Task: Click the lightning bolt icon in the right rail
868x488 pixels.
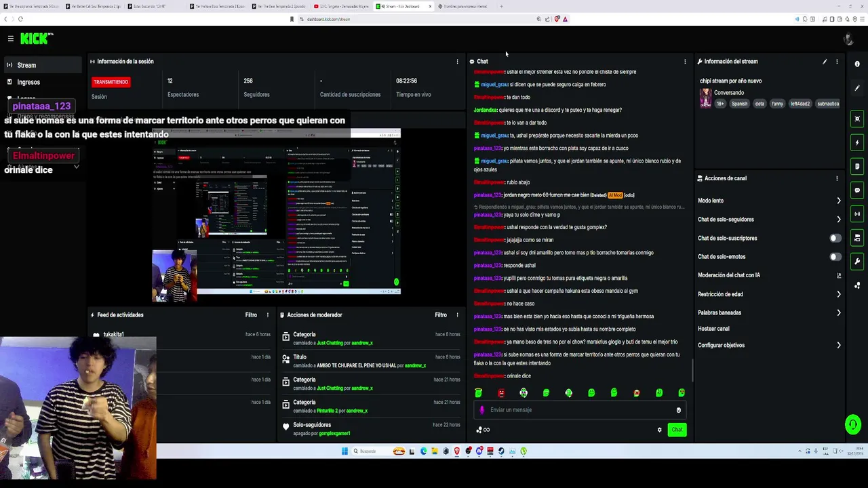Action: coord(857,142)
